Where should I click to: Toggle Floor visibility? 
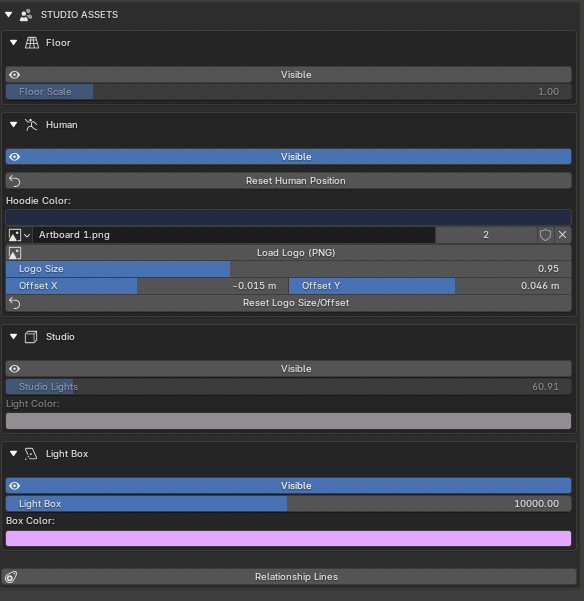pyautogui.click(x=289, y=75)
